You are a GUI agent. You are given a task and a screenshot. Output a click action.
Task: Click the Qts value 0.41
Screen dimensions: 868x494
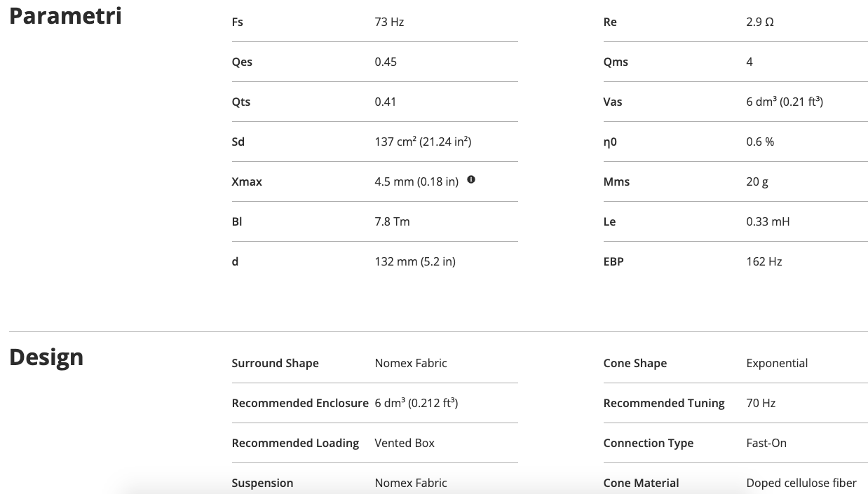click(x=386, y=102)
